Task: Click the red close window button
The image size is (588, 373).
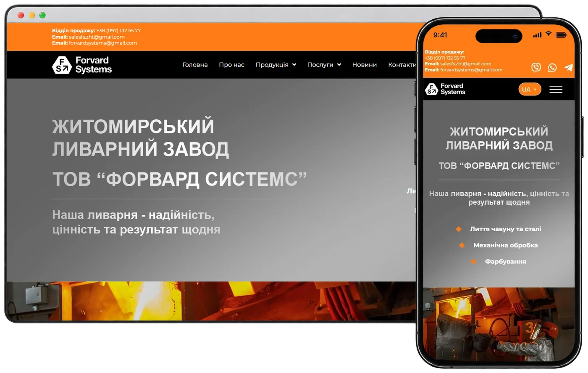Action: tap(21, 15)
